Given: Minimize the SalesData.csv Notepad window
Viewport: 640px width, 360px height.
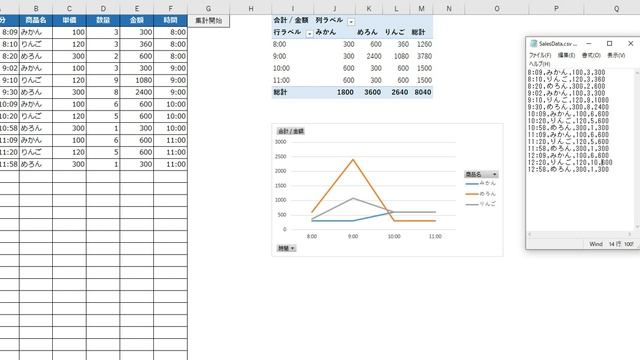Looking at the screenshot, I should tap(589, 43).
